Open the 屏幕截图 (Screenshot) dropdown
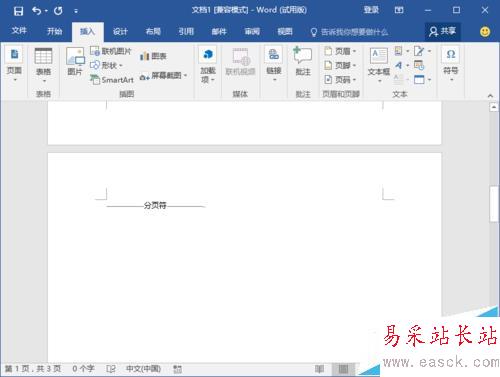This screenshot has height=377, width=500. 163,76
